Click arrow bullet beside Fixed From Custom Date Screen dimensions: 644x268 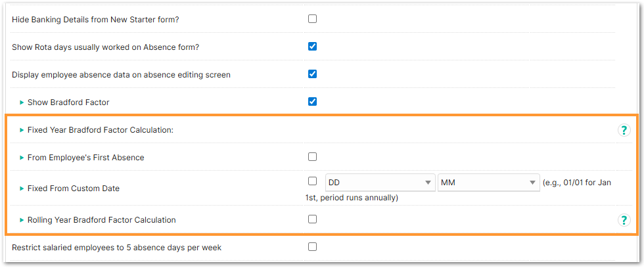click(22, 189)
